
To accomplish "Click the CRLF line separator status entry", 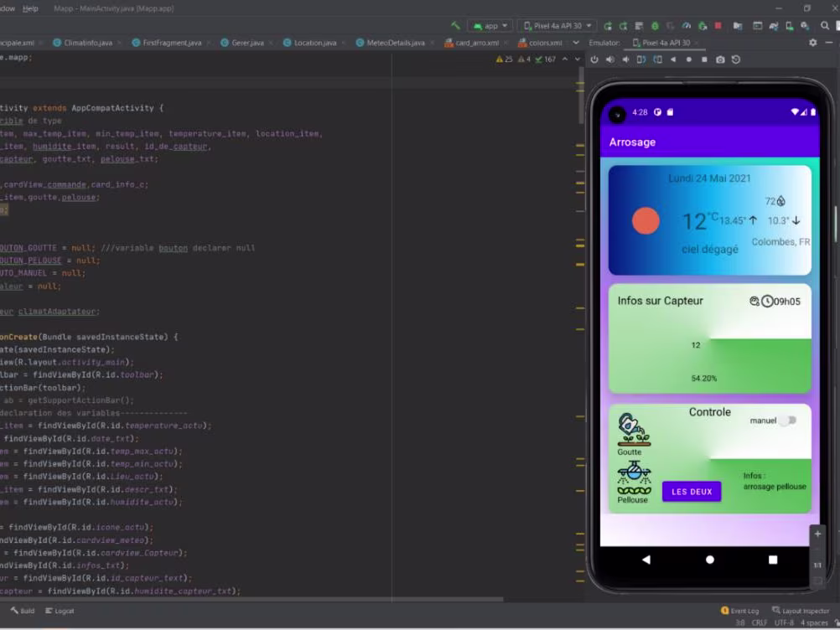I will point(760,622).
